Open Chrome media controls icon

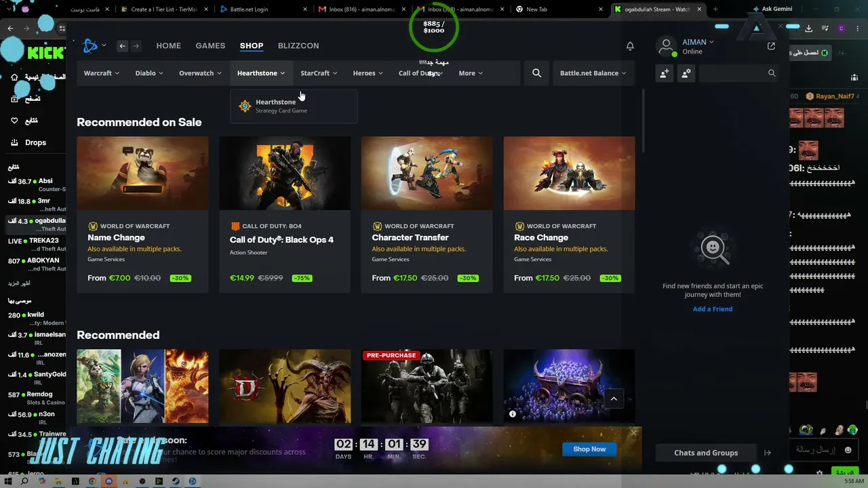tap(825, 28)
